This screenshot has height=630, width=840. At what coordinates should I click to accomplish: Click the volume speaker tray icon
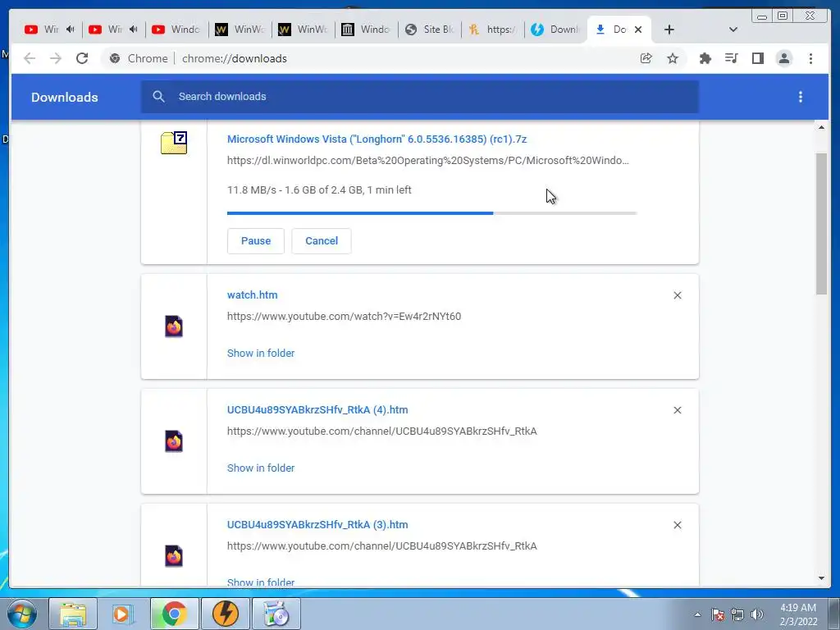[x=756, y=614]
